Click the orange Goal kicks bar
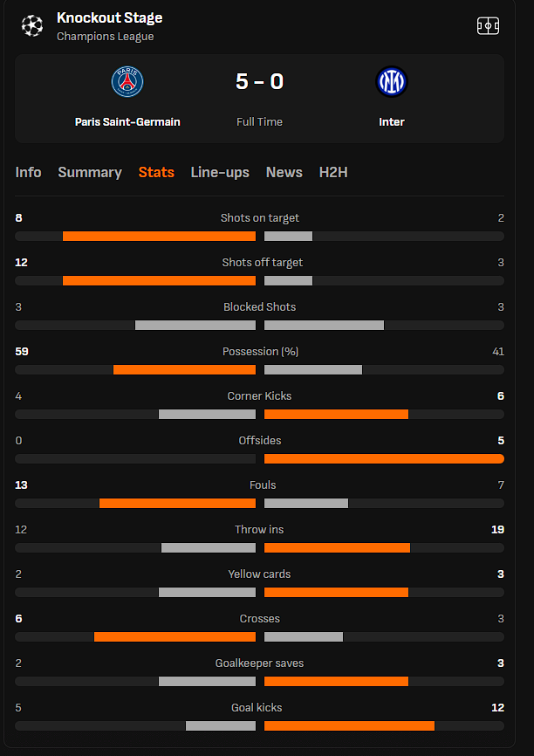Image resolution: width=534 pixels, height=756 pixels. click(x=349, y=725)
